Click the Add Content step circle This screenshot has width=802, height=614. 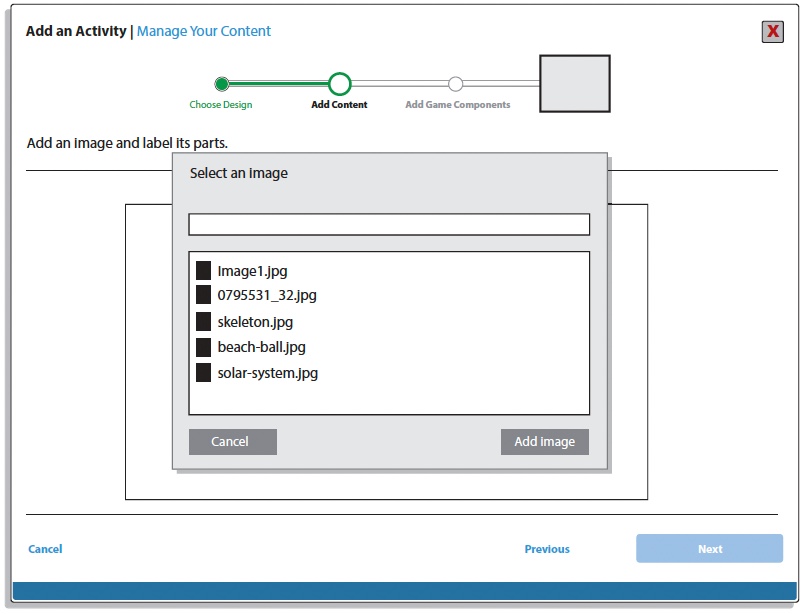click(340, 84)
